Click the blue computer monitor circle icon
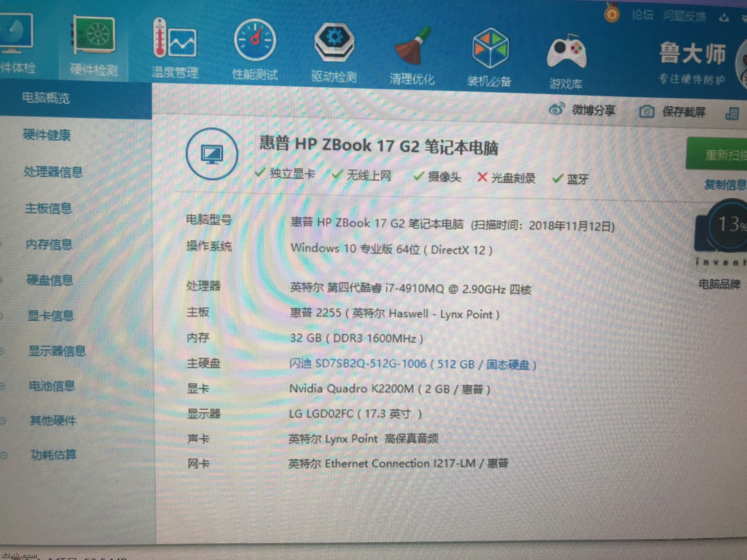 [212, 154]
